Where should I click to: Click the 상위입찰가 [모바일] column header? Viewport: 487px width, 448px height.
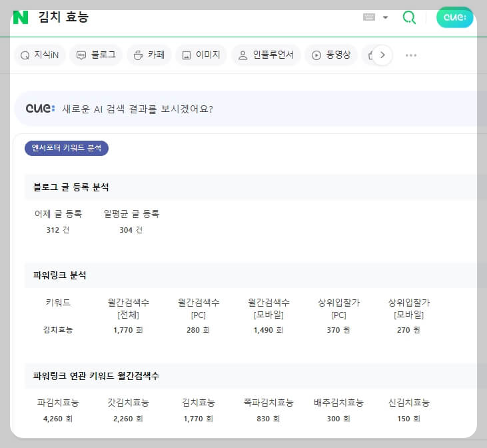[409, 309]
